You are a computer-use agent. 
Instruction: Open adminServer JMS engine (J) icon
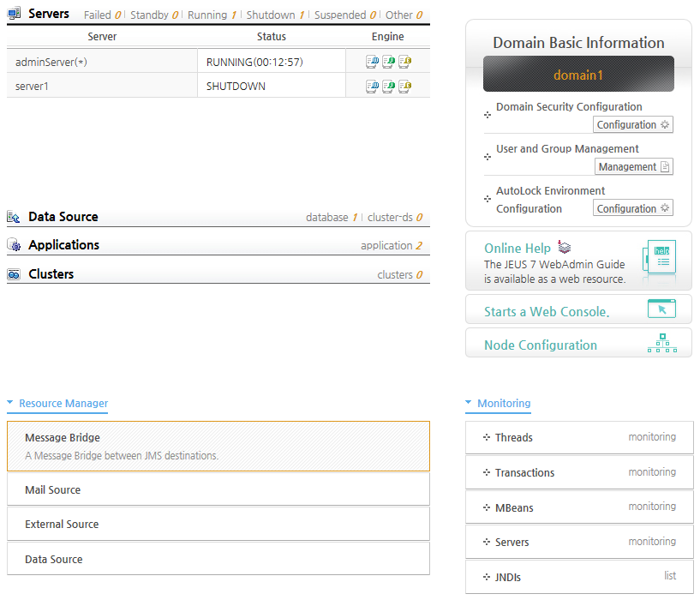[x=388, y=62]
